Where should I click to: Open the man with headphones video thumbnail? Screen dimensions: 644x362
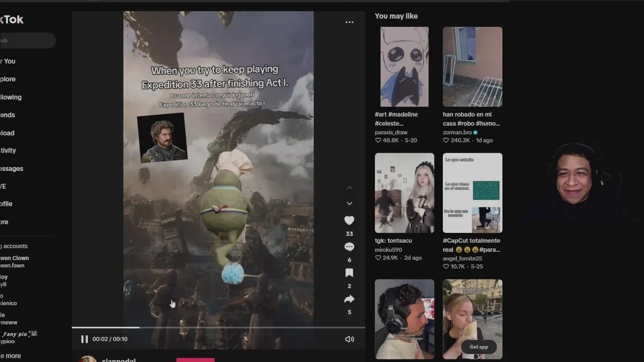405,319
